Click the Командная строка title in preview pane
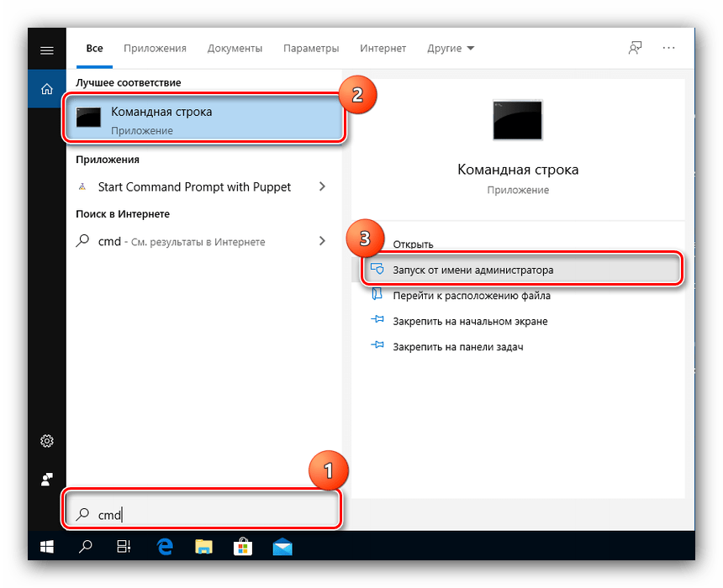Image resolution: width=723 pixels, height=588 pixels. coord(518,170)
